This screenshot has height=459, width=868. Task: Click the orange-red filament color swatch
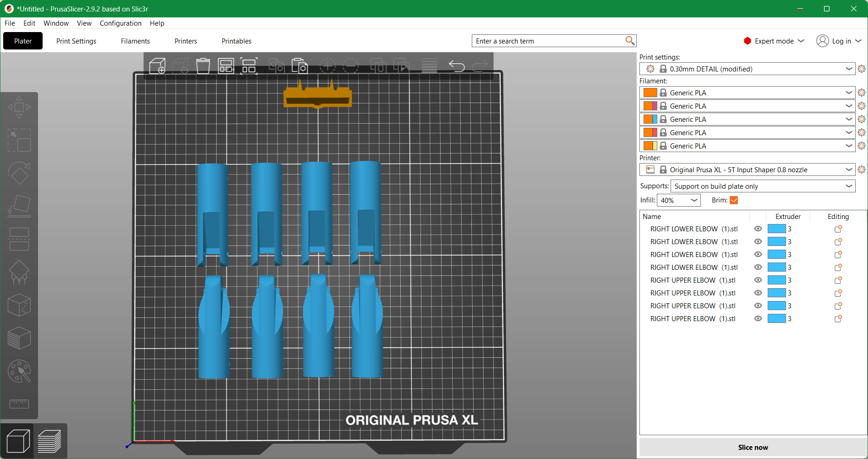point(650,132)
